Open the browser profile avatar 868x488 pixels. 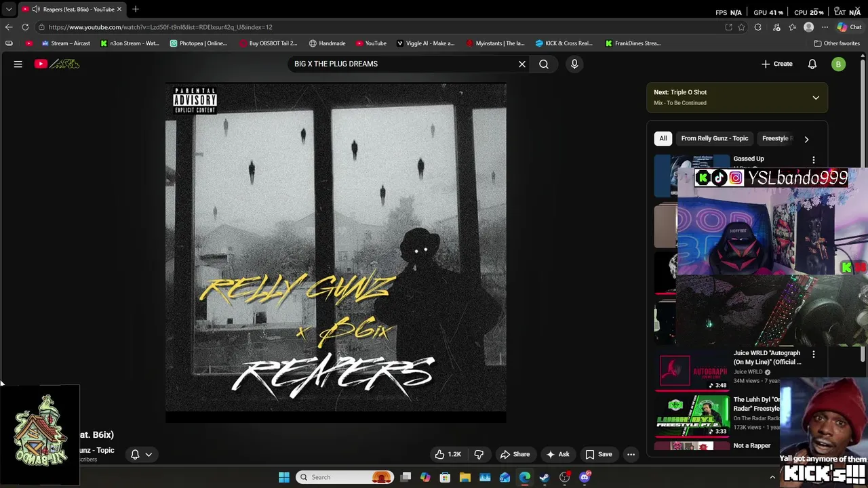coord(808,27)
